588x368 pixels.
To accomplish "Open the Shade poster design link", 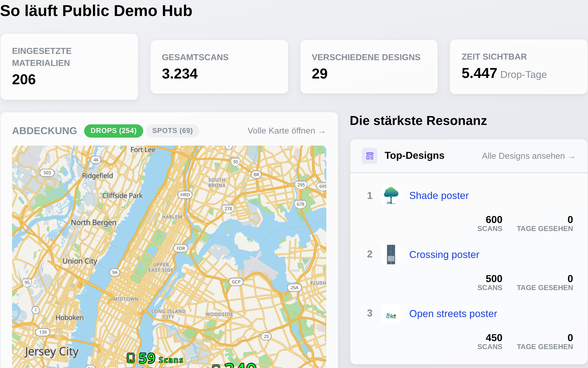I will pos(439,196).
